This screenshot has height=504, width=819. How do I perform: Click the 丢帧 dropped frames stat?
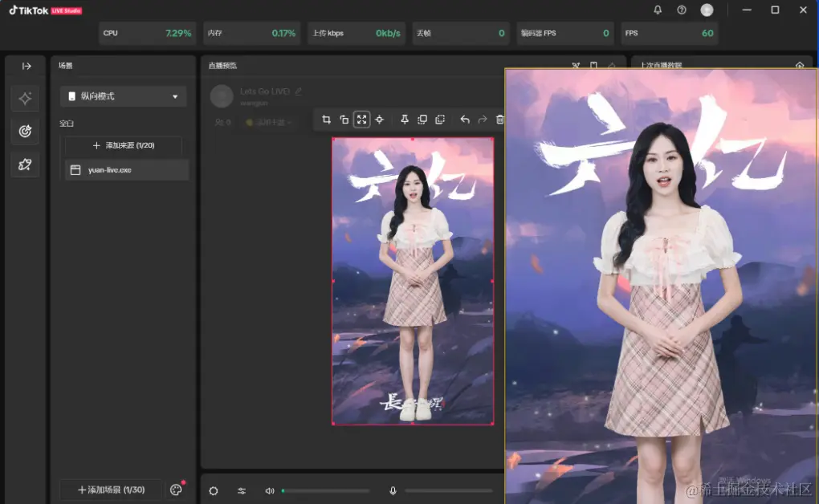pyautogui.click(x=461, y=33)
